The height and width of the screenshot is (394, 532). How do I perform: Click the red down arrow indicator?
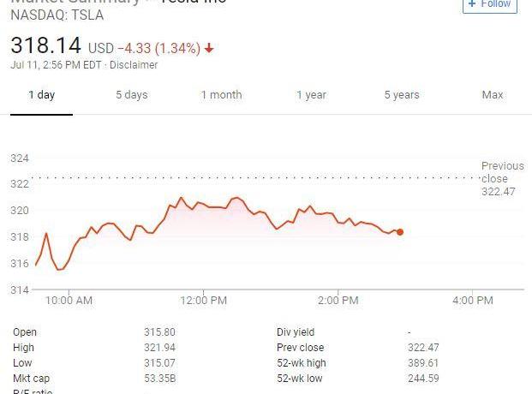pos(209,49)
